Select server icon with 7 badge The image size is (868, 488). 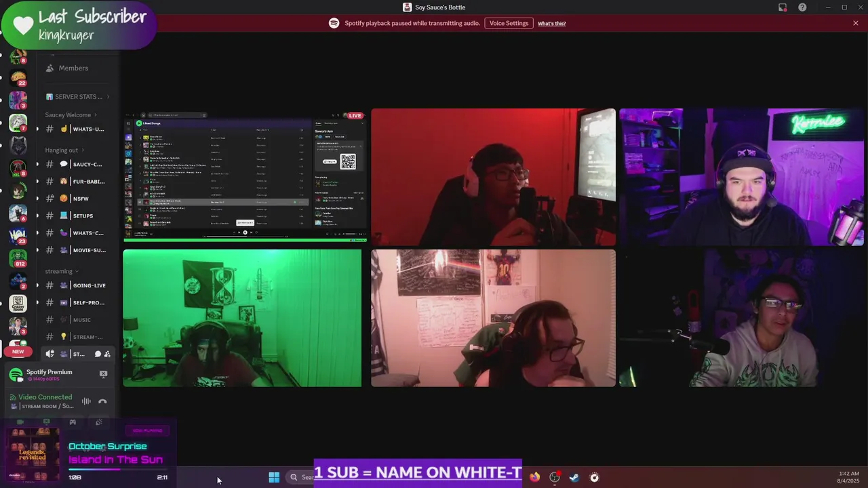18,123
